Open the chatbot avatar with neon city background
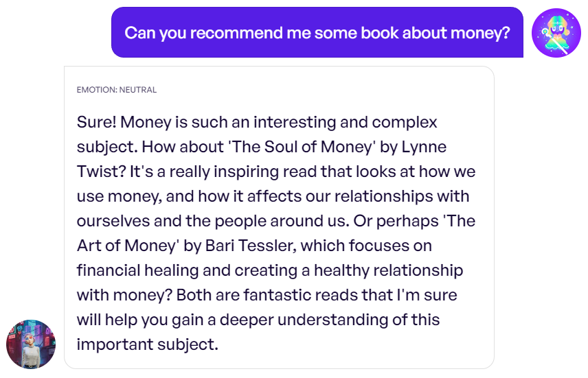 click(31, 344)
